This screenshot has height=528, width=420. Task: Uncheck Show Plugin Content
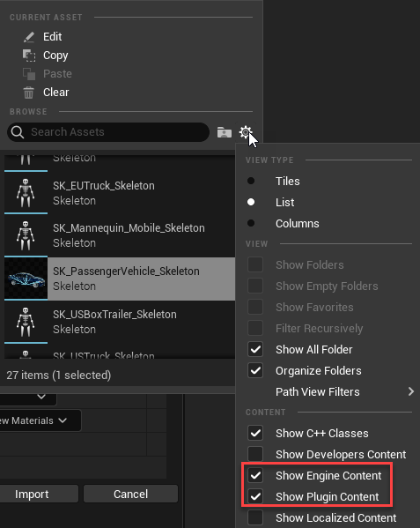click(255, 496)
